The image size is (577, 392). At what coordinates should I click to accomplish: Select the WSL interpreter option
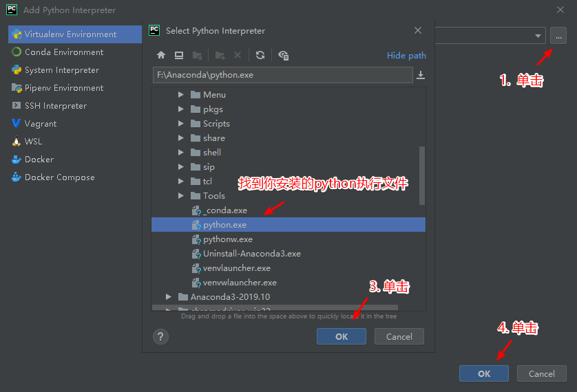tap(33, 142)
